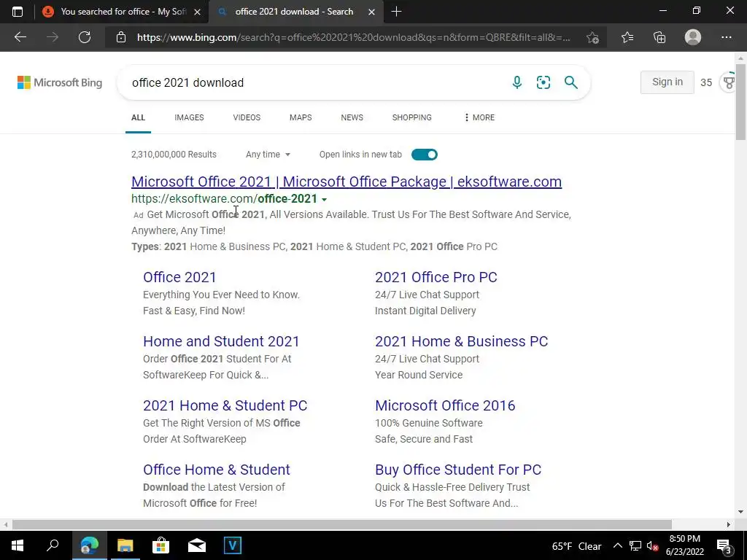
Task: Click the scroll right arrow
Action: click(729, 525)
